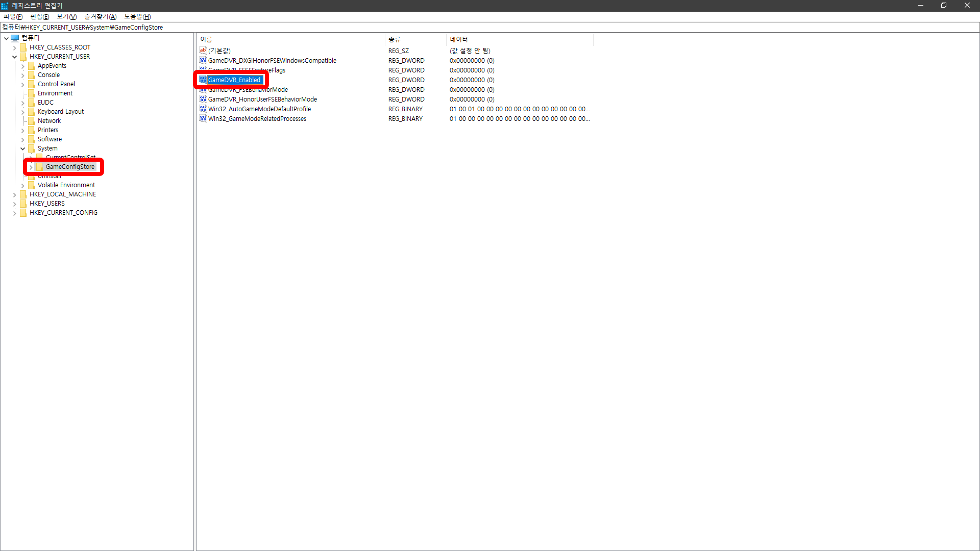
Task: Click the Control Panel folder icon
Action: coord(32,84)
